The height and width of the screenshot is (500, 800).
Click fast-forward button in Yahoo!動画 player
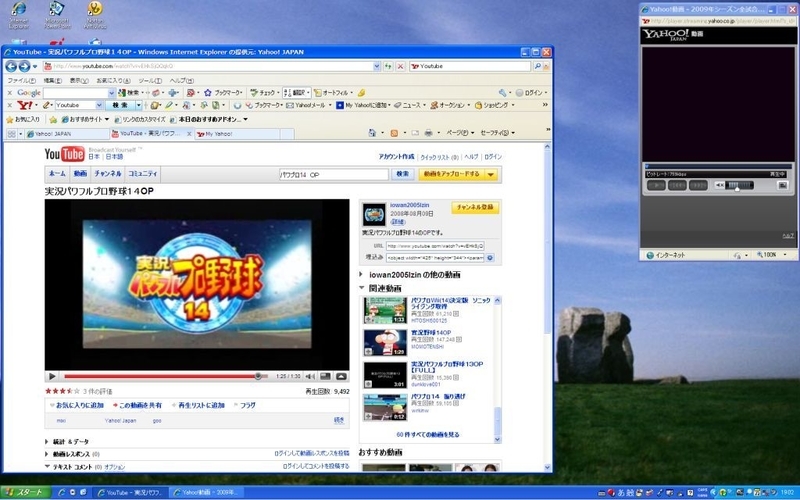point(698,185)
